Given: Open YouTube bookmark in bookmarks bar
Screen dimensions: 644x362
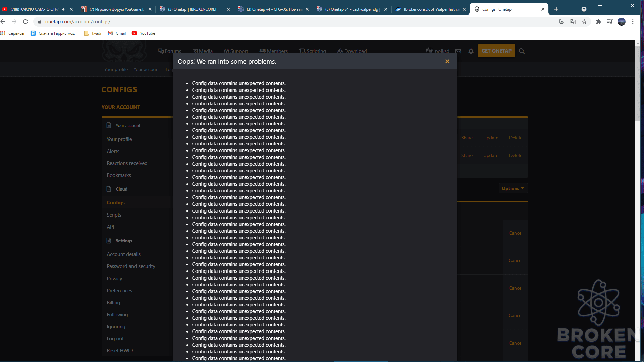Looking at the screenshot, I should [x=144, y=33].
